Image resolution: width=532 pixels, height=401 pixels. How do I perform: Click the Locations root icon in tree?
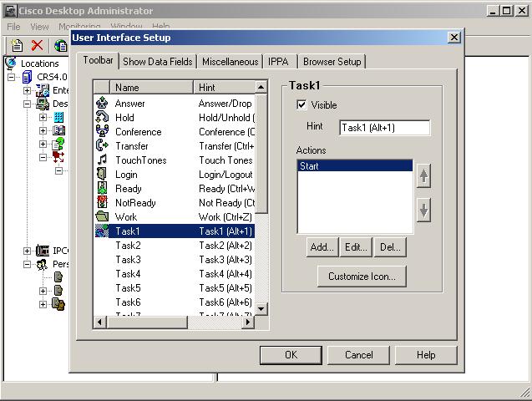[x=11, y=63]
